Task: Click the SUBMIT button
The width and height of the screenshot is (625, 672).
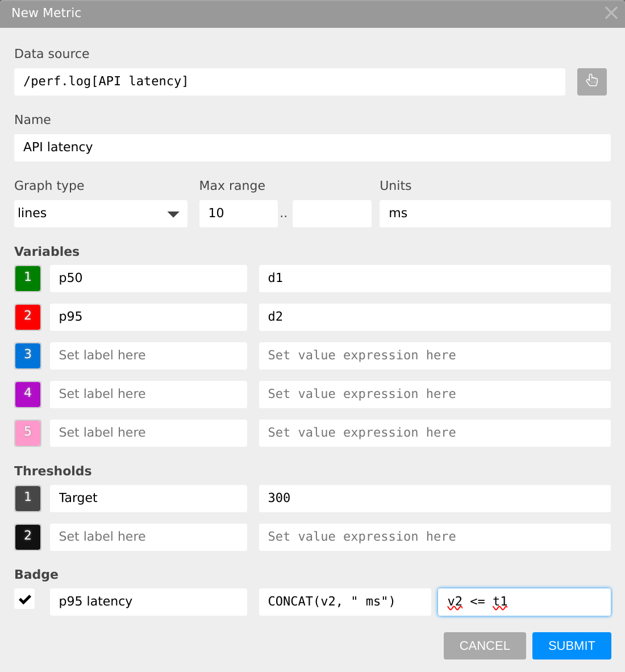Action: tap(572, 645)
